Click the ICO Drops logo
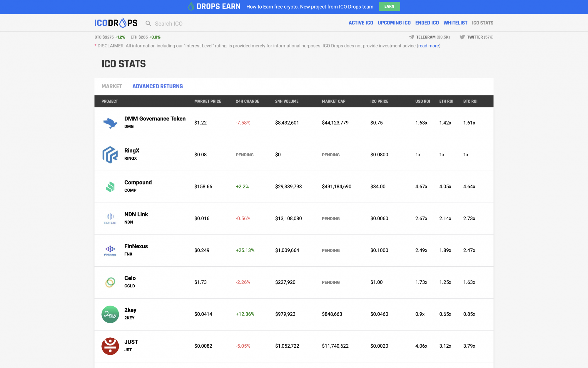The image size is (588, 368). pos(116,23)
